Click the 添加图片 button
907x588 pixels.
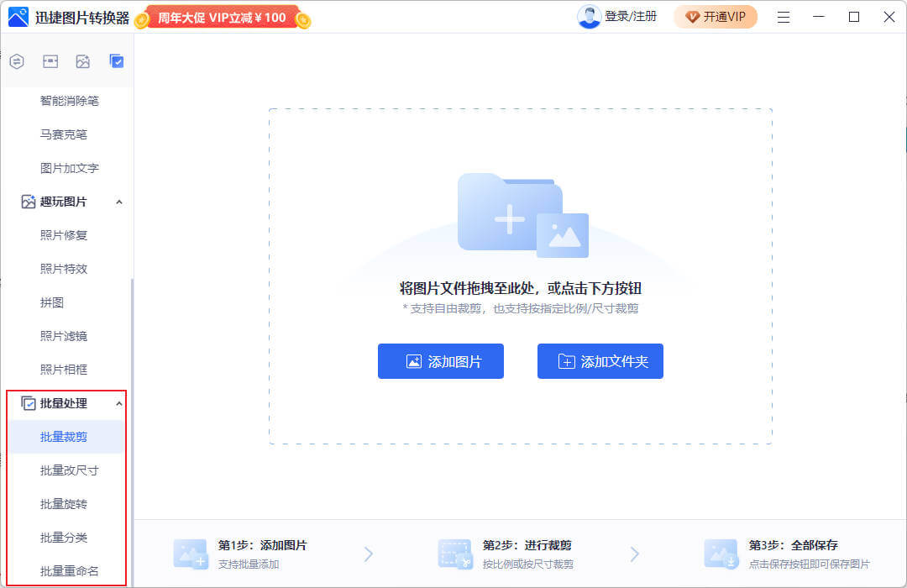pyautogui.click(x=441, y=361)
